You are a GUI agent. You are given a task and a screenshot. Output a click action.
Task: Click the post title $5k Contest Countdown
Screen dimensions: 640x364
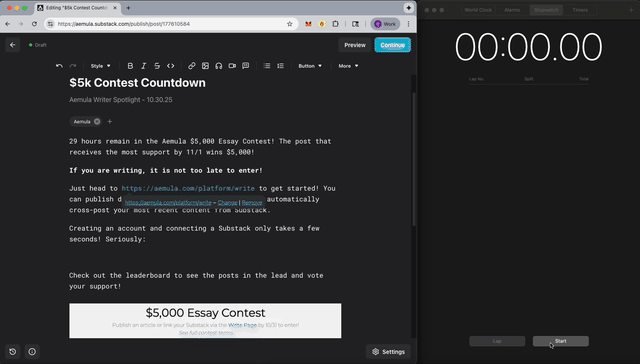[x=138, y=83]
